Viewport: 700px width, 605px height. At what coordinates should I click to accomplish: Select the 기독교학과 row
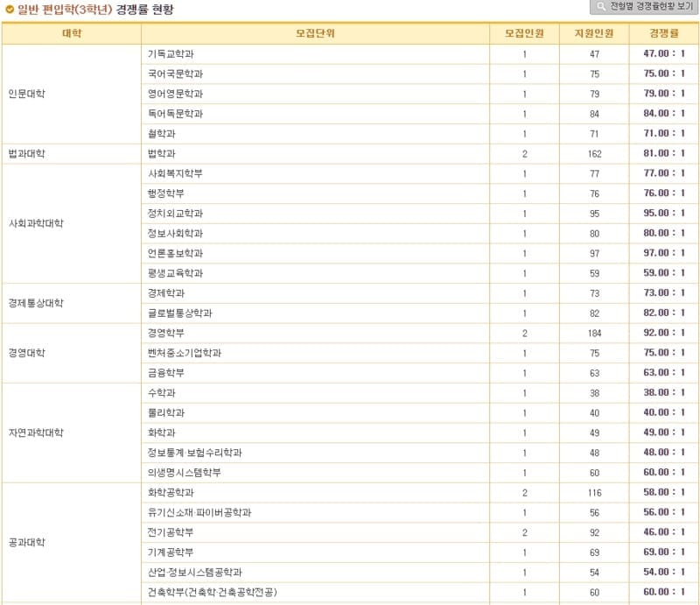[420, 54]
